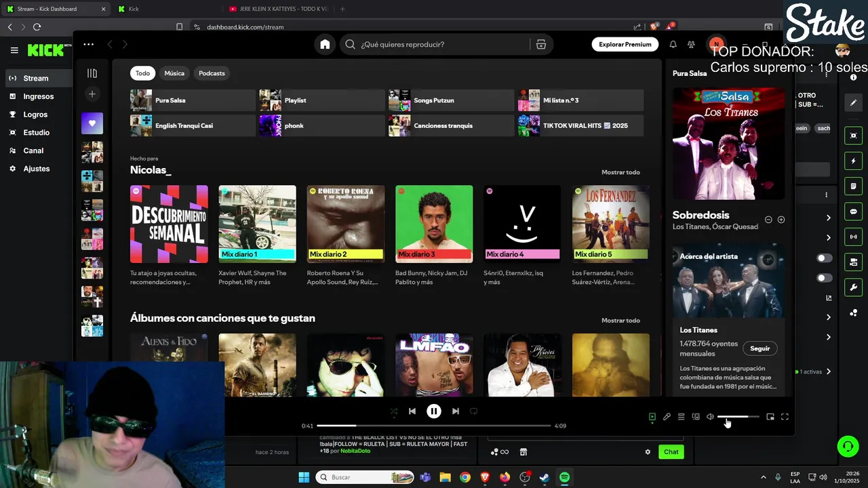Add Sobredosis to Liked Songs

pyautogui.click(x=781, y=220)
